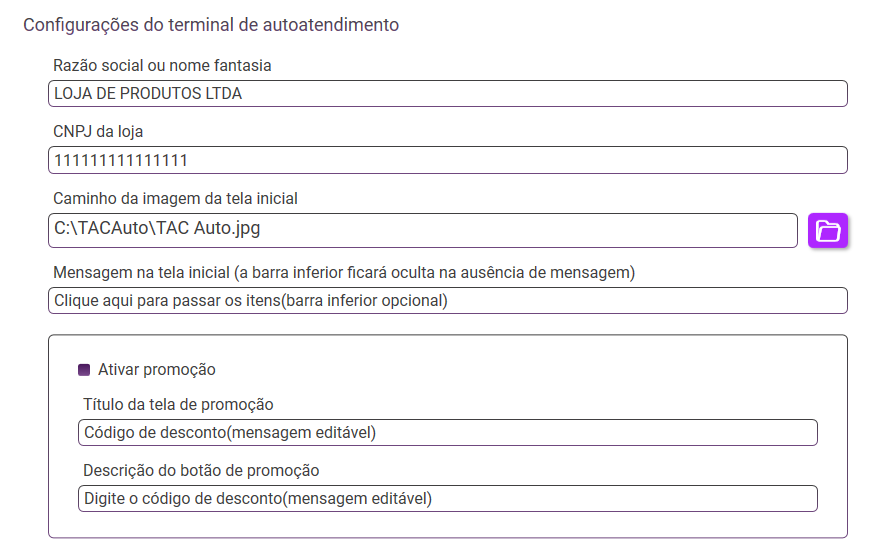This screenshot has height=555, width=893.
Task: Click the text Código de desconto(mensagem editável)
Action: 230,432
